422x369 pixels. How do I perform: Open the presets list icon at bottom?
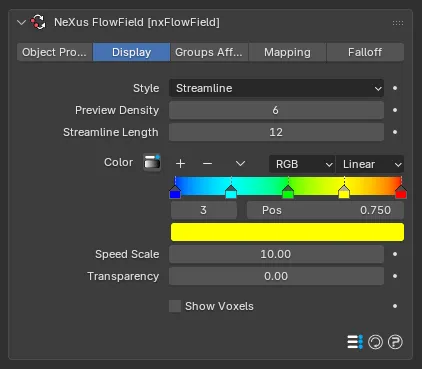[355, 342]
